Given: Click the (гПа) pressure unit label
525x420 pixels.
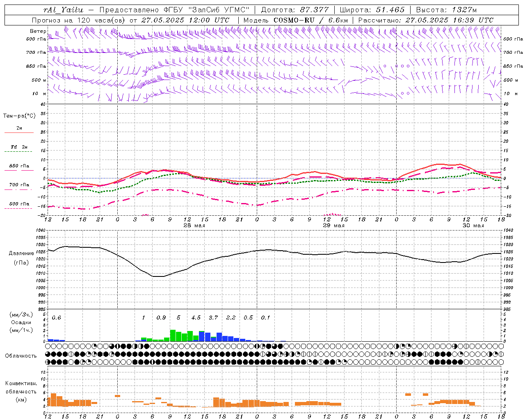Looking at the screenshot, I should pyautogui.click(x=21, y=263).
